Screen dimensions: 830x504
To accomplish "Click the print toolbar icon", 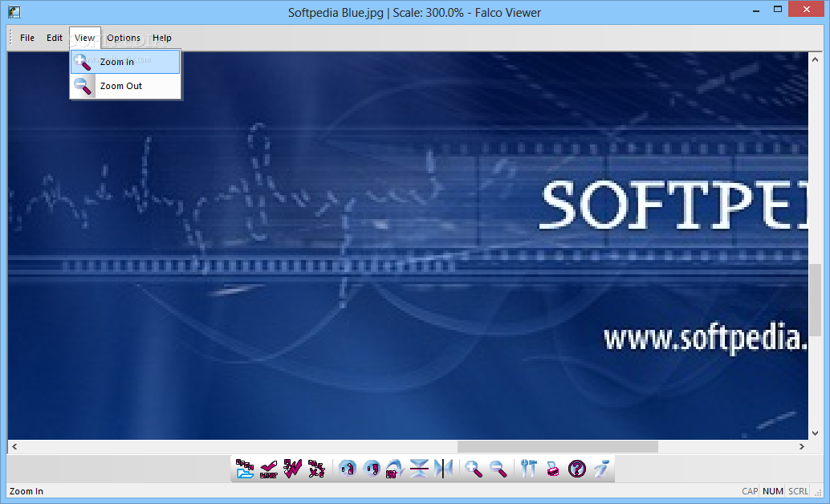I will coord(552,469).
